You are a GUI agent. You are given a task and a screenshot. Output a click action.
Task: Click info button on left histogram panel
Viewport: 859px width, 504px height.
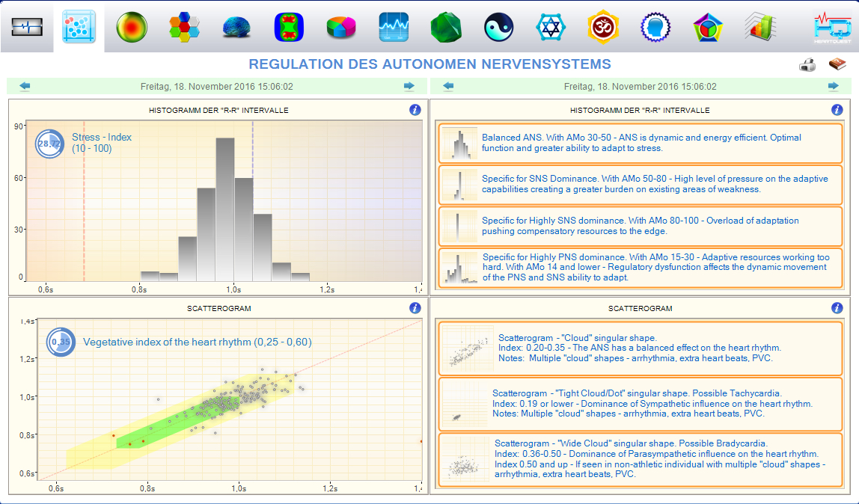point(415,110)
